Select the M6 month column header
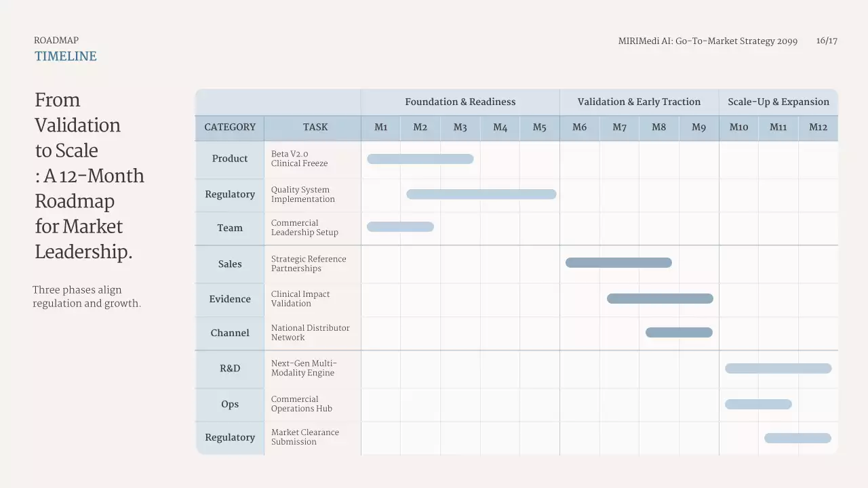The width and height of the screenshot is (868, 488). coord(580,127)
